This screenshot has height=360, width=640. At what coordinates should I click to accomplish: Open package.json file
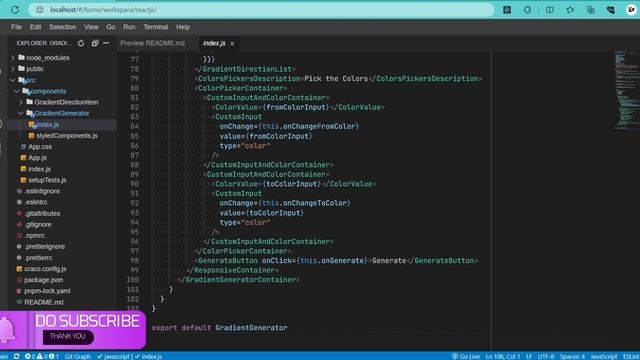click(x=43, y=280)
